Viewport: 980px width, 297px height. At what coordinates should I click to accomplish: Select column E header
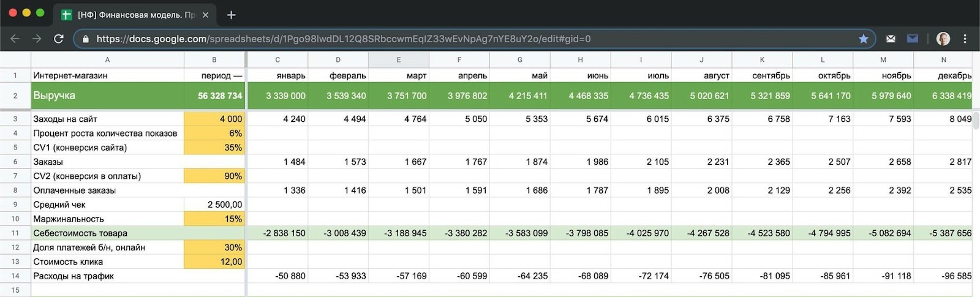pyautogui.click(x=398, y=59)
